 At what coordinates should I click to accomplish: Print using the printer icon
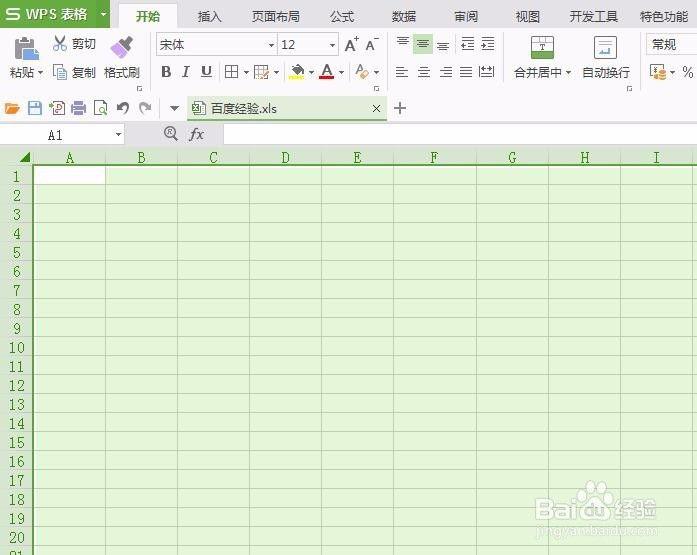pos(78,108)
